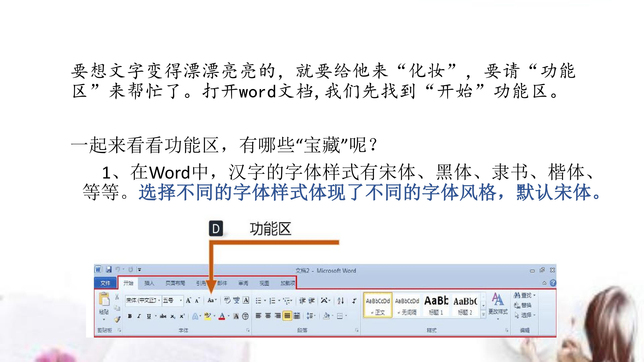
Task: Open the 文件 tab
Action: click(105, 283)
